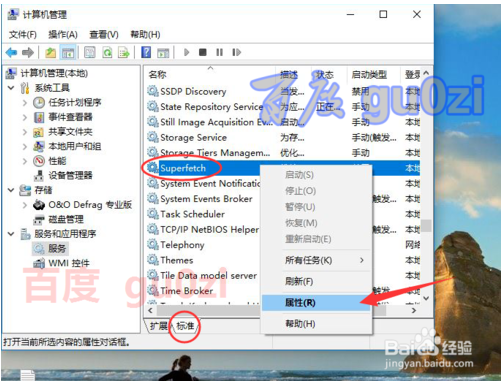Select the TCP/IP NetBIOS Helper service

coord(210,229)
